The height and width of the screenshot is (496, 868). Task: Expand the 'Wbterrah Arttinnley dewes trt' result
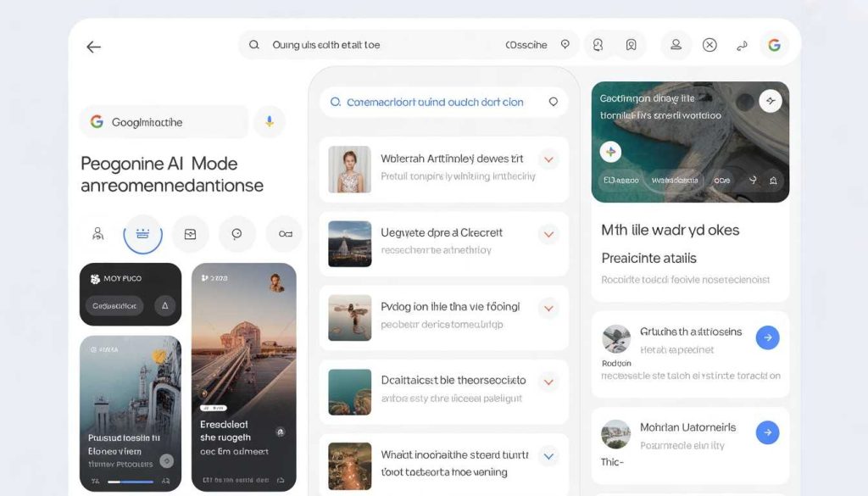pos(548,159)
